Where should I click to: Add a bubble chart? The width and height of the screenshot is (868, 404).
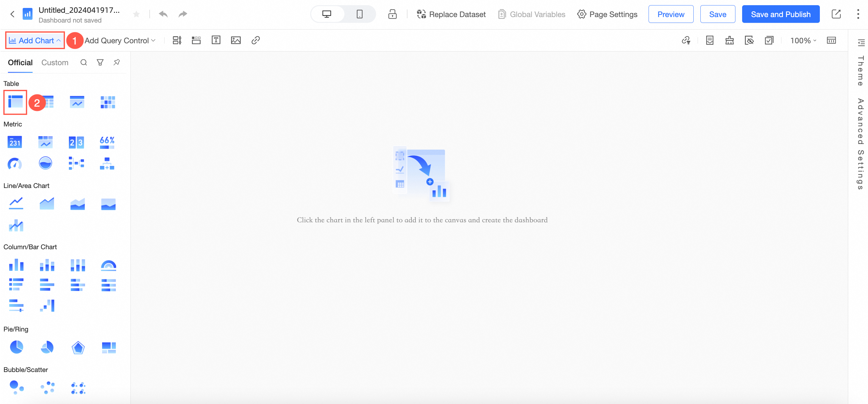tap(16, 387)
